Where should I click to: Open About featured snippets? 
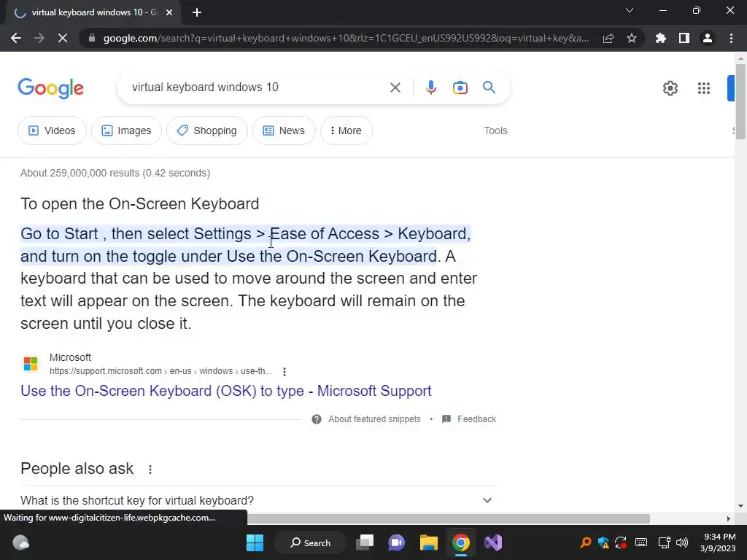[x=366, y=419]
